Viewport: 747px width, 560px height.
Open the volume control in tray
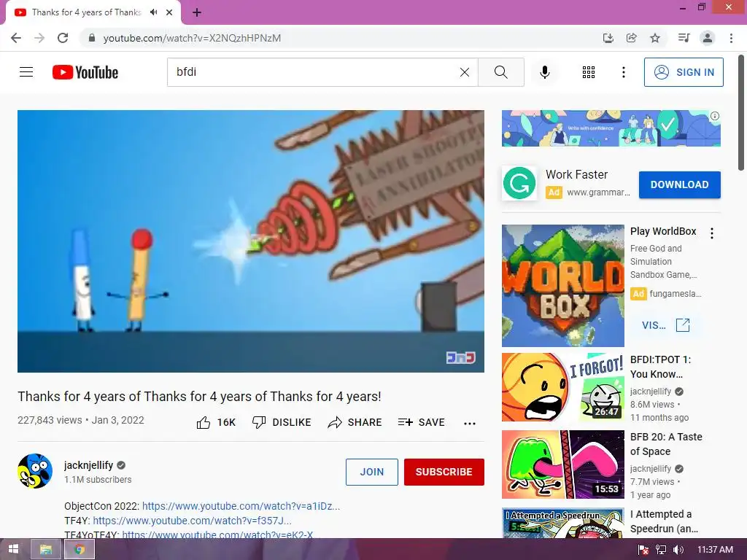678,550
